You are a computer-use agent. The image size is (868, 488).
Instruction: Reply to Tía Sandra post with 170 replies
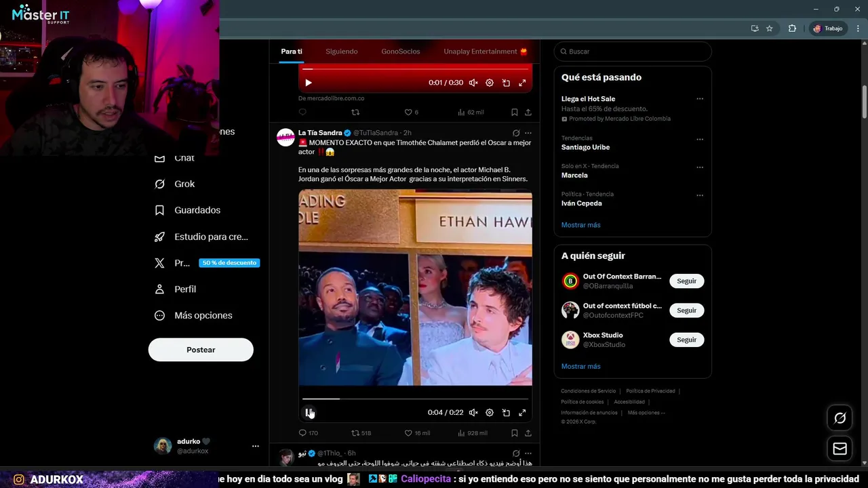coord(308,433)
